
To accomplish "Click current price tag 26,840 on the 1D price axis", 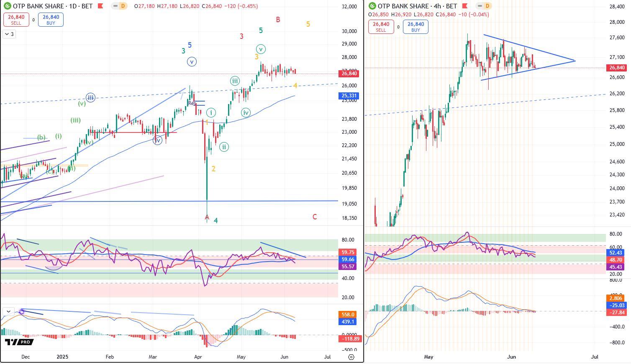I will click(349, 74).
